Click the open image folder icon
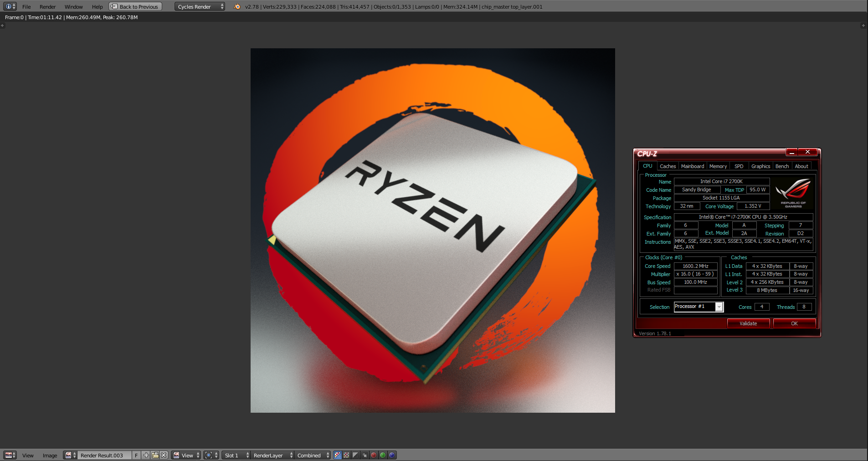 click(x=155, y=455)
